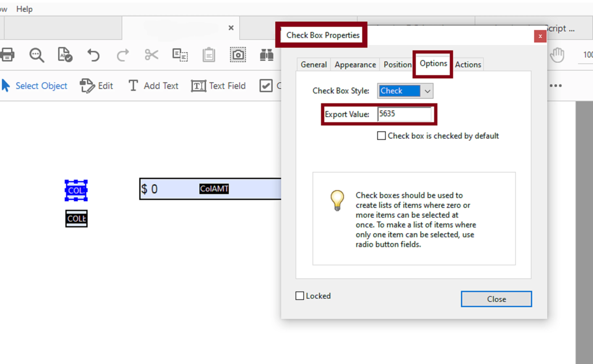
Task: Click the Redo arrow icon
Action: point(123,55)
